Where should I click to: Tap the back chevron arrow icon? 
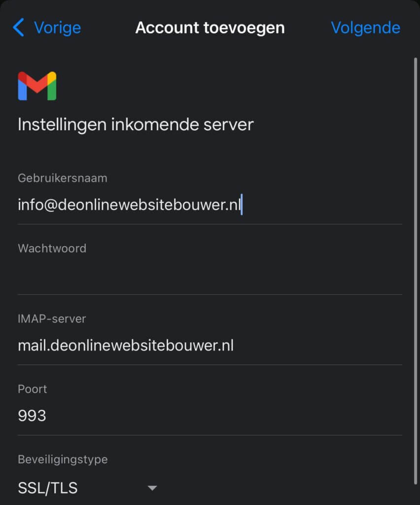18,28
